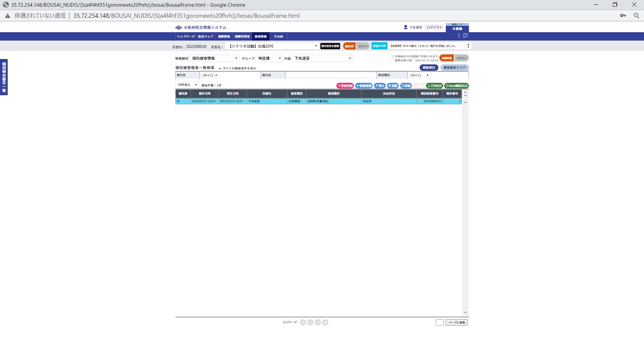Click the 報告者 reporter text field
This screenshot has height=342, width=644.
coord(331,75)
